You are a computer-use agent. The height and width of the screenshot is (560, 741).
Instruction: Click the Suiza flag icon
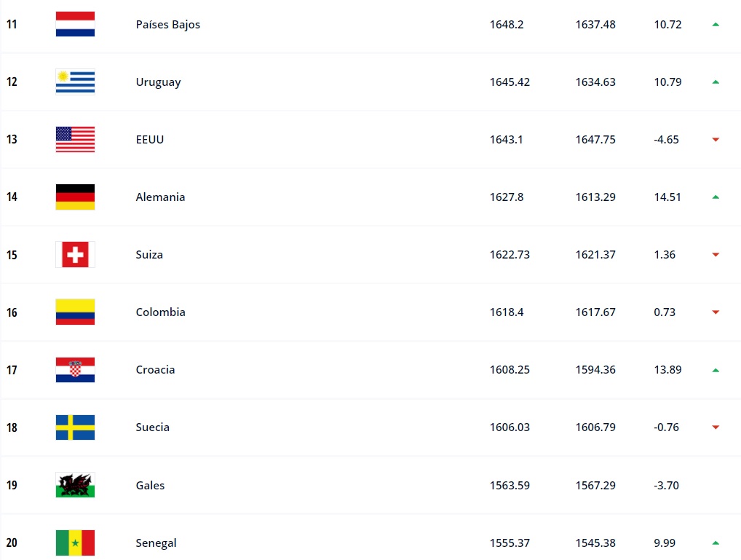(x=75, y=254)
